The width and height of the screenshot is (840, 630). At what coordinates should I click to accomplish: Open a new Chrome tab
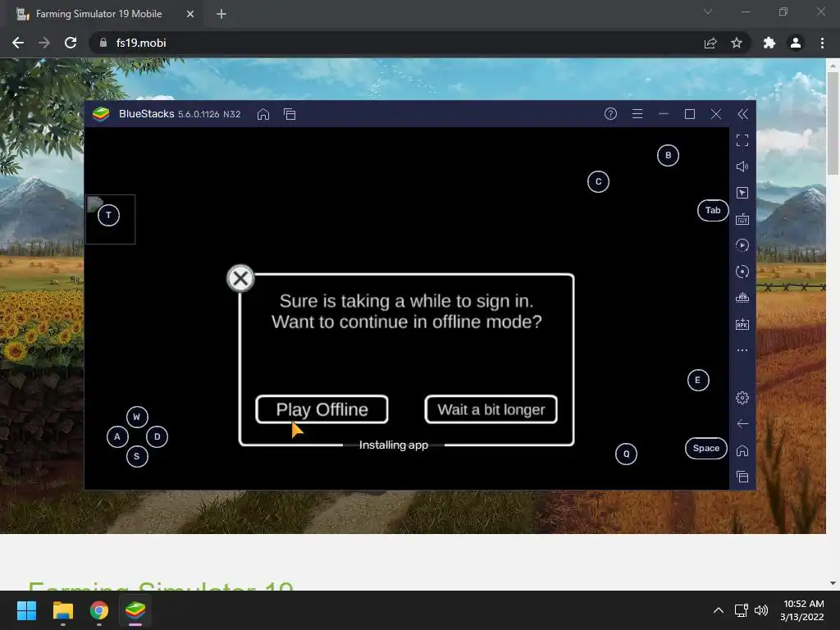[221, 15]
